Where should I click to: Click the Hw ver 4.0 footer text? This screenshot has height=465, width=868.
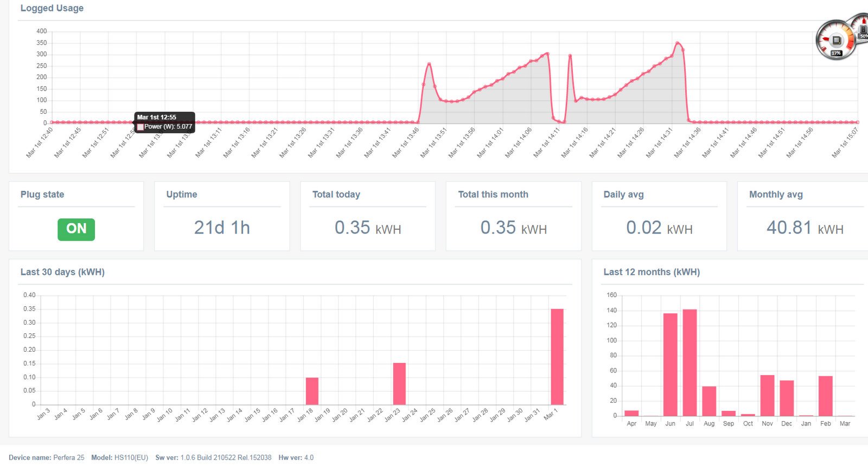[x=296, y=457]
